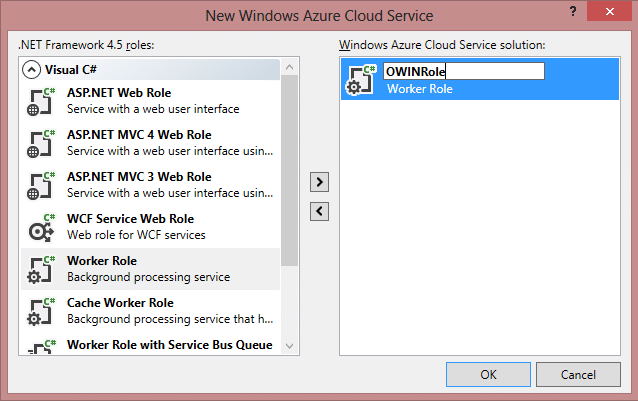Click 'Worker Role' label under OWINRole
638x401 pixels.
click(420, 89)
